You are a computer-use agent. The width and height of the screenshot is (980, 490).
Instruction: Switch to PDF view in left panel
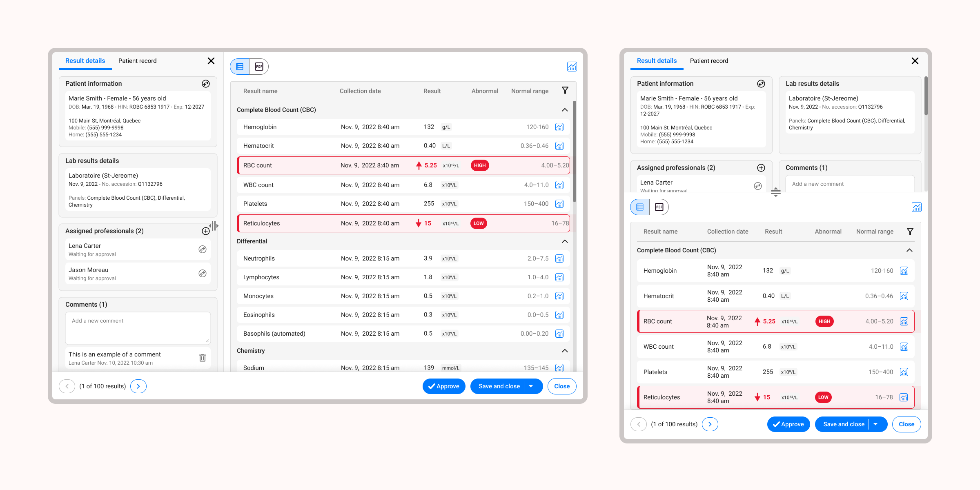coord(259,67)
